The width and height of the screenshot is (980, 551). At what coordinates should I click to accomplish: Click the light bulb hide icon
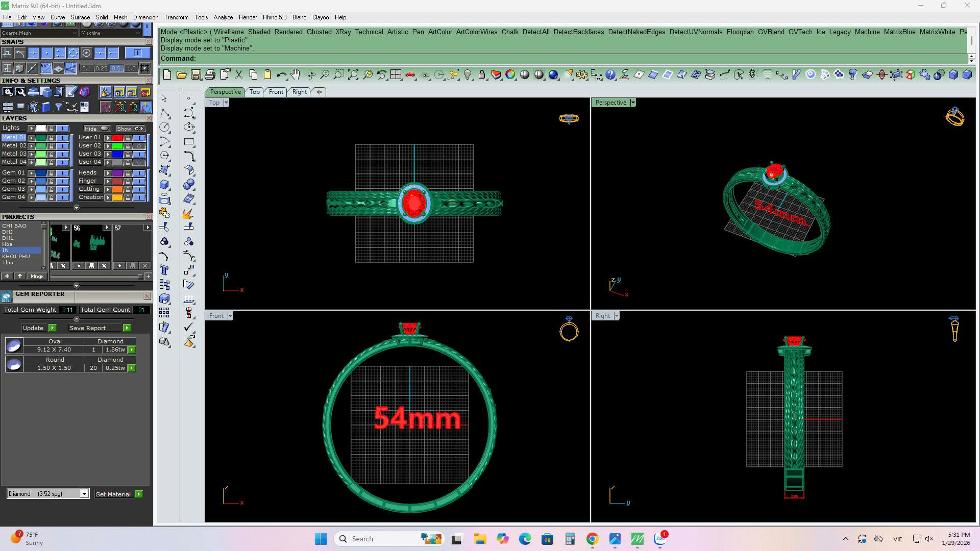point(467,75)
